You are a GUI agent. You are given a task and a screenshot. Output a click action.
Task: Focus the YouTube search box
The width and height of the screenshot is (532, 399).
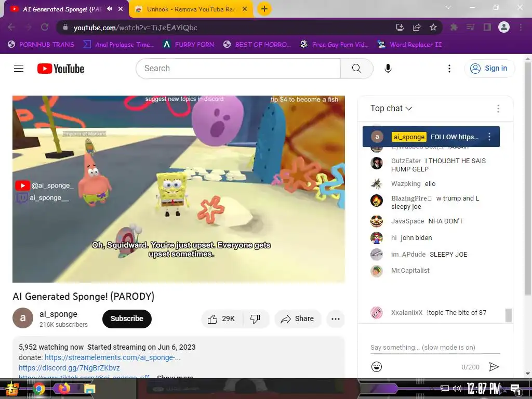pos(238,69)
